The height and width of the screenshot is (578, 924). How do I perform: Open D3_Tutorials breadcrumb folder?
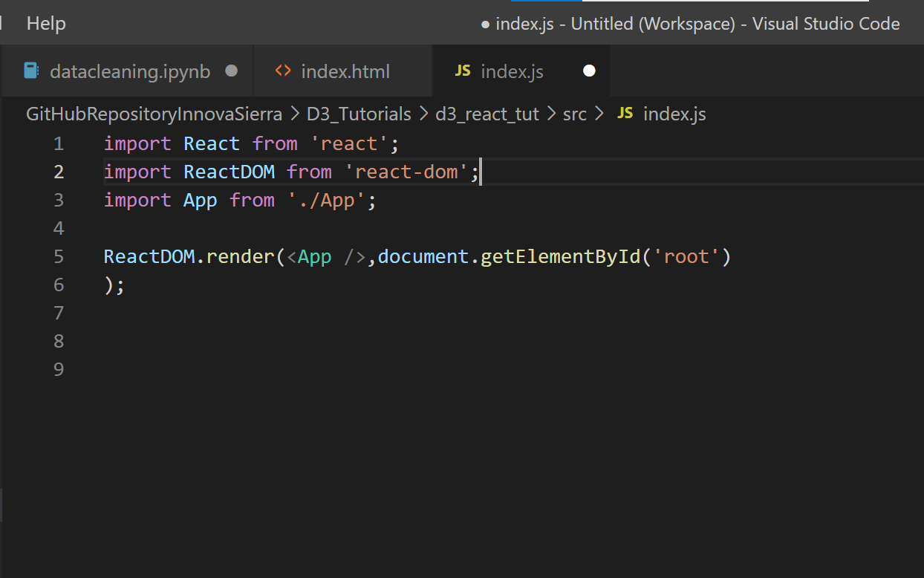point(359,114)
